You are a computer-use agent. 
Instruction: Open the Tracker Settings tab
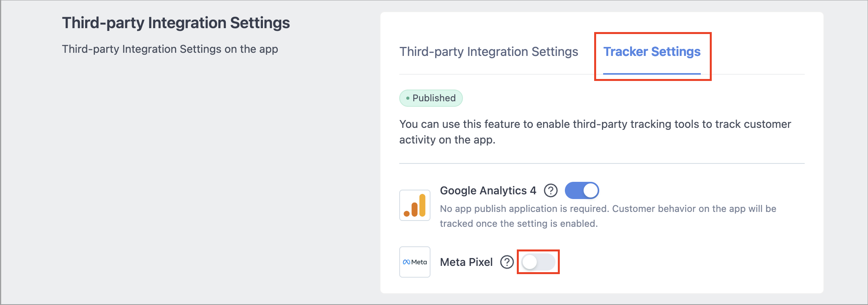(x=652, y=52)
